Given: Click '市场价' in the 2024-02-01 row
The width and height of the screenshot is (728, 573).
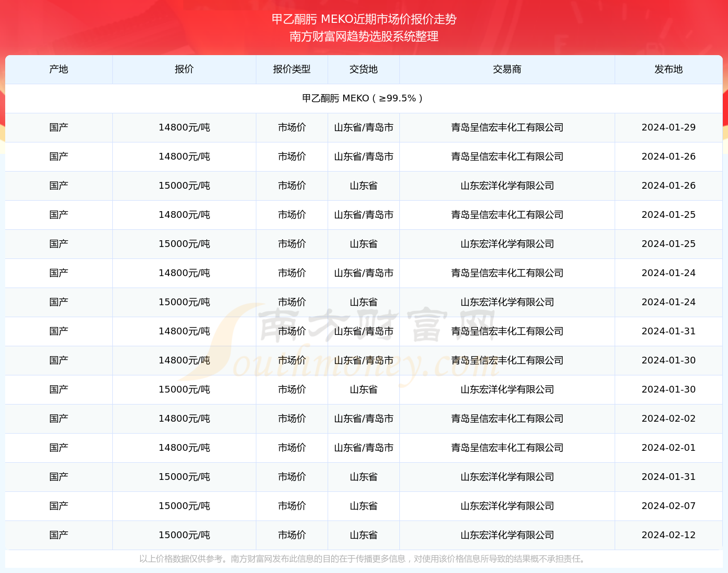Looking at the screenshot, I should point(292,448).
